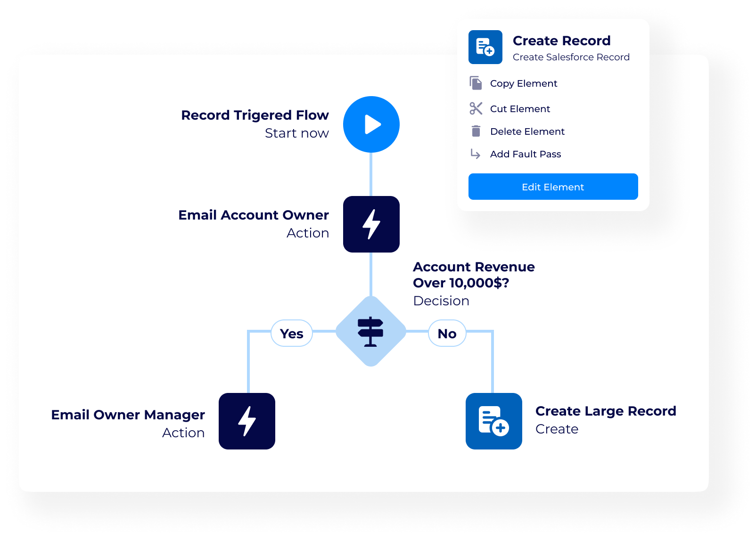
Task: Click the Yes branch label
Action: click(292, 334)
